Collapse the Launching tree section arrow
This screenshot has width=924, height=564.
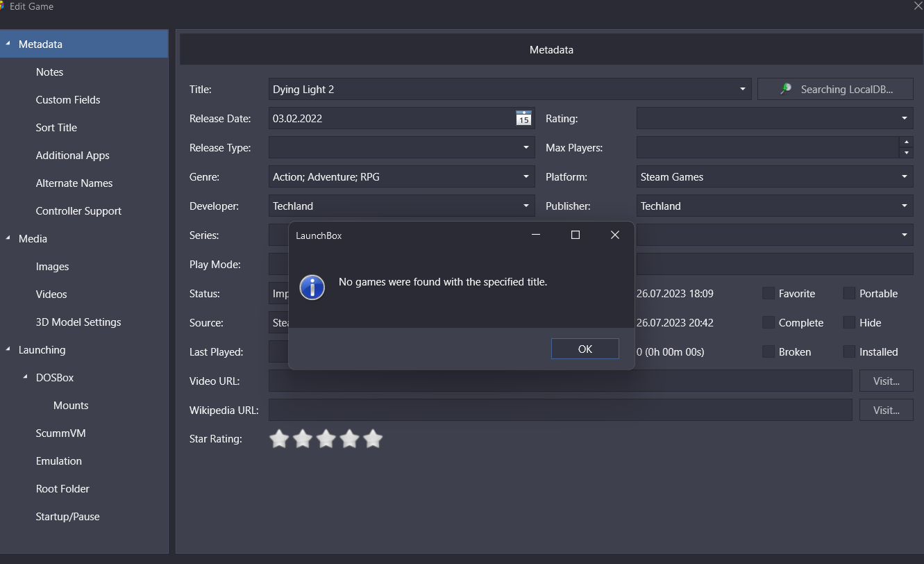(x=8, y=349)
